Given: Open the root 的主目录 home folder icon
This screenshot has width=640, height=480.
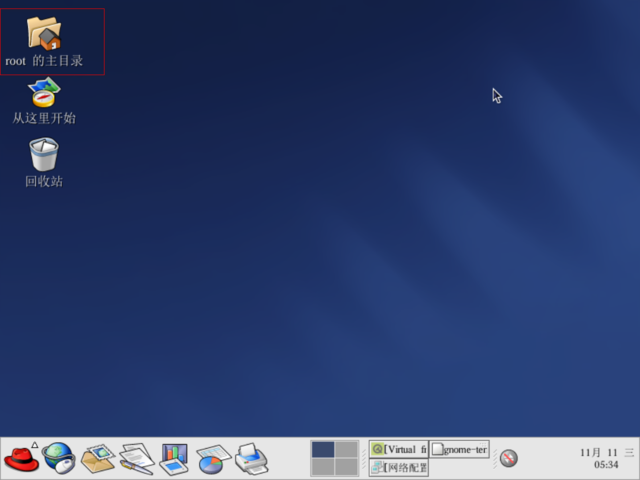Looking at the screenshot, I should [44, 33].
